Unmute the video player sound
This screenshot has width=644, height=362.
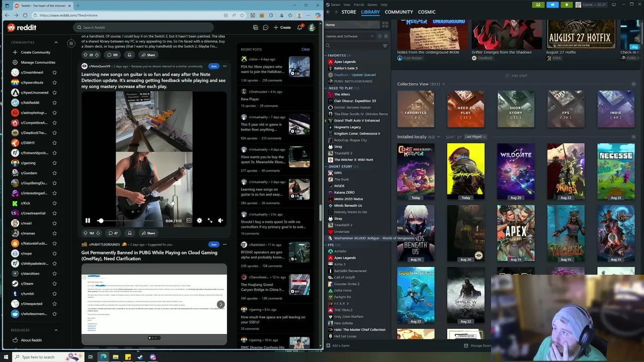pyautogui.click(x=220, y=220)
